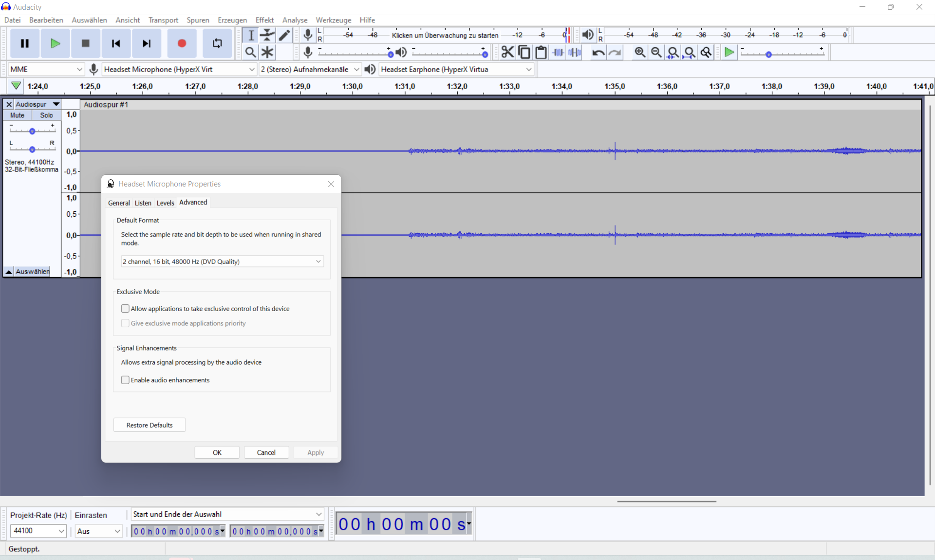
Task: Toggle the Loop playback button
Action: 217,43
